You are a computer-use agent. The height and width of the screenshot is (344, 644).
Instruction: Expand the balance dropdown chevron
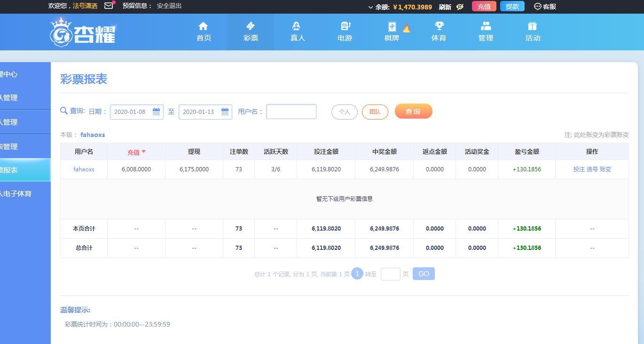370,7
